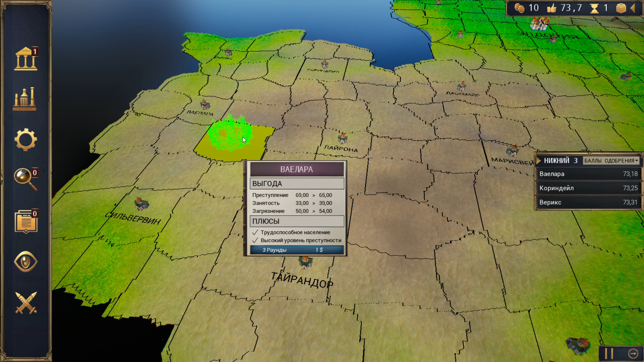This screenshot has width=644, height=362.
Task: Advance to next round arrow button
Action: click(633, 353)
